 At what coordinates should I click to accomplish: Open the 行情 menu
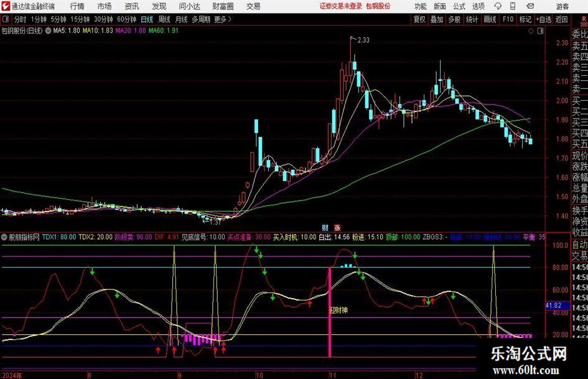[x=77, y=6]
